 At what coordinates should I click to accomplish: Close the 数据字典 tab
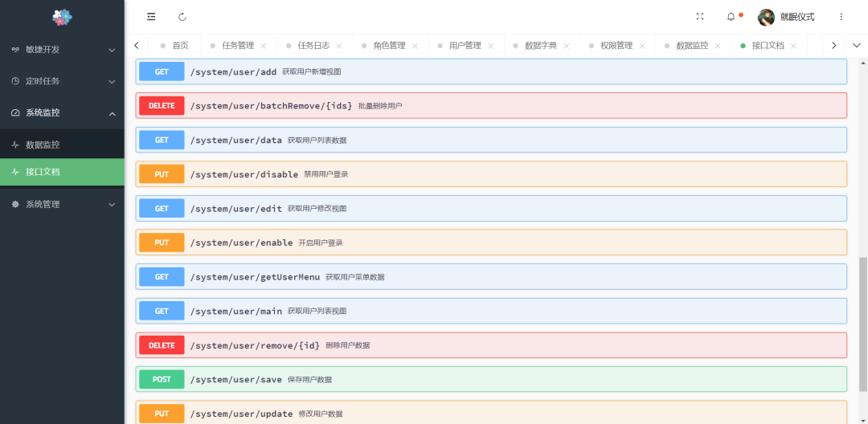coord(567,46)
